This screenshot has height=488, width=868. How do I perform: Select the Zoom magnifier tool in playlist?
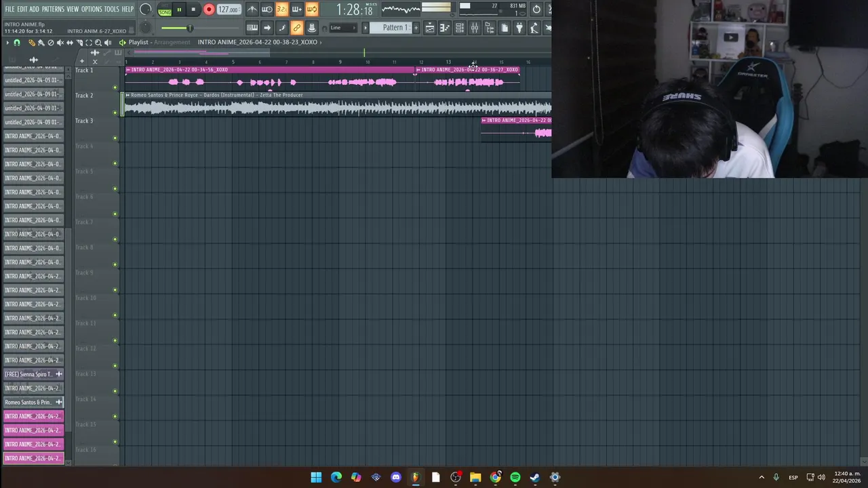98,43
